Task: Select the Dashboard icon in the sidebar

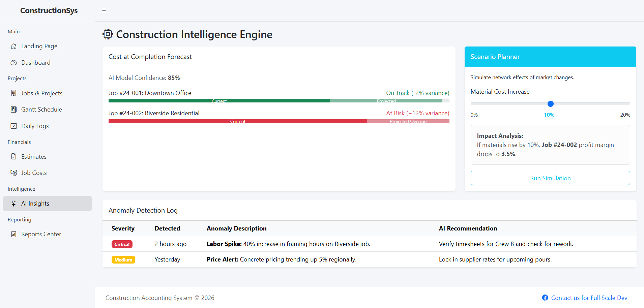Action: click(x=13, y=62)
